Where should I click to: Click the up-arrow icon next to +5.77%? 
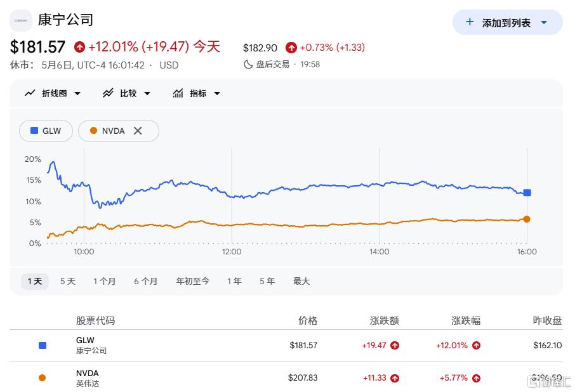(x=477, y=377)
